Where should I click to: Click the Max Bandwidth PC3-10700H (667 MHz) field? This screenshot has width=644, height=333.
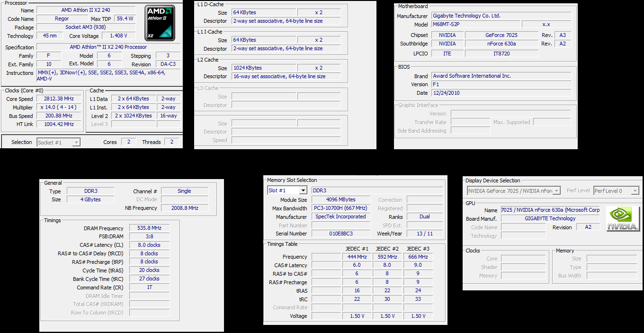click(x=341, y=208)
